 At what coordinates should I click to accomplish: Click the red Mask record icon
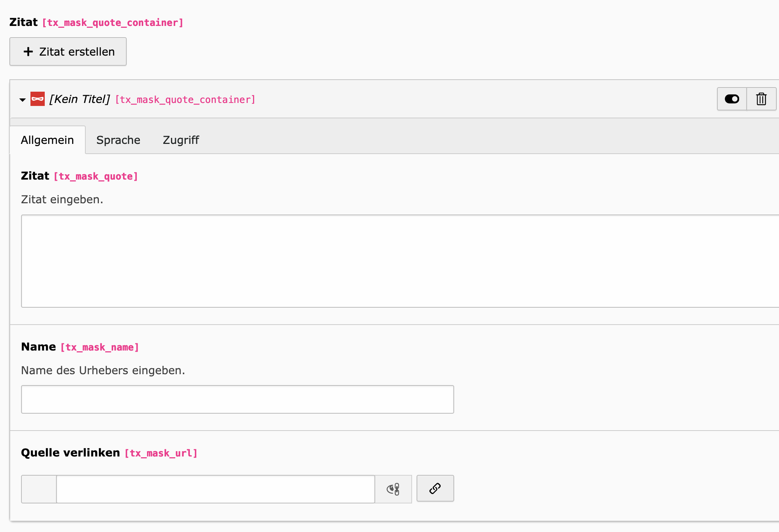38,99
